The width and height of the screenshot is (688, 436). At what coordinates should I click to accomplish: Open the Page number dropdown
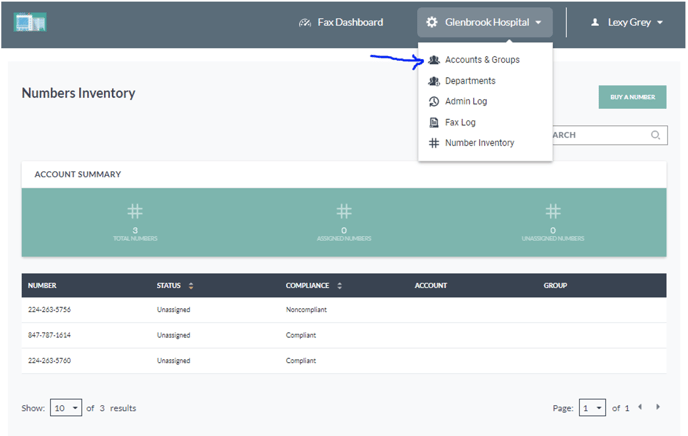(593, 408)
